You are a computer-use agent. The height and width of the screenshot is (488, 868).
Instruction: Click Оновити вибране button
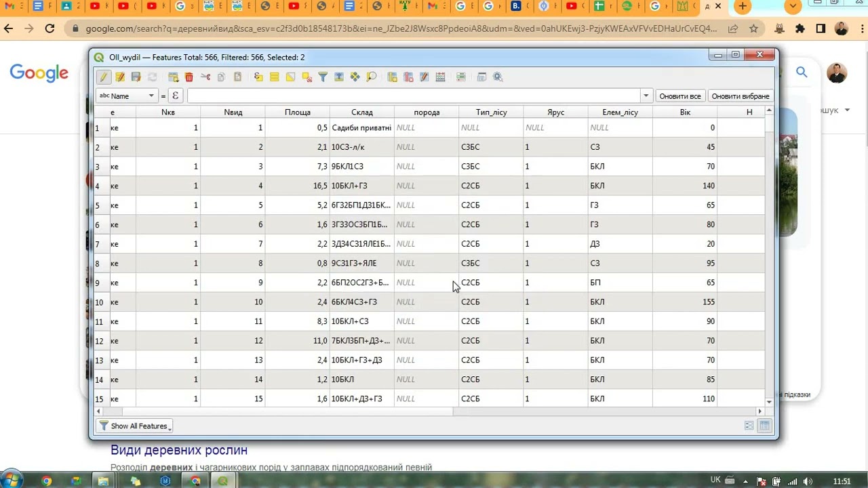click(741, 96)
